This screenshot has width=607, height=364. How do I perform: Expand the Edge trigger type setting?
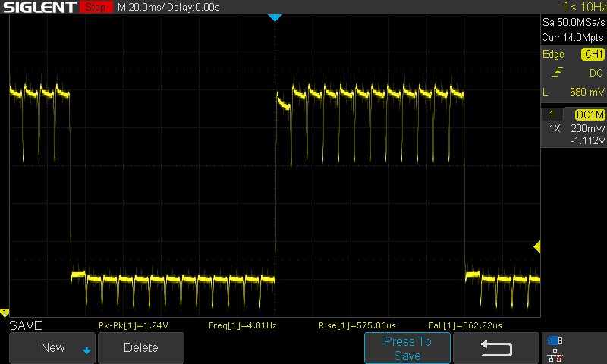click(553, 55)
